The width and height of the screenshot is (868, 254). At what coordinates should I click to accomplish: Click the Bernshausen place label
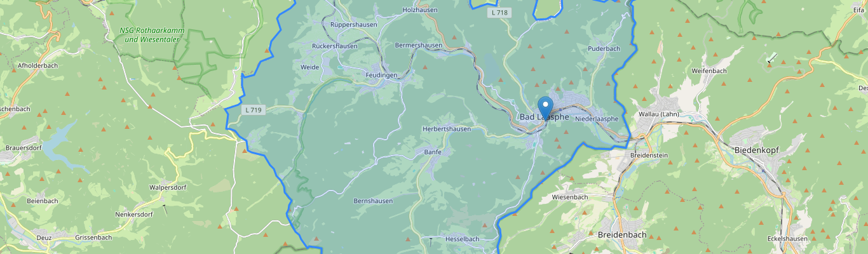373,201
